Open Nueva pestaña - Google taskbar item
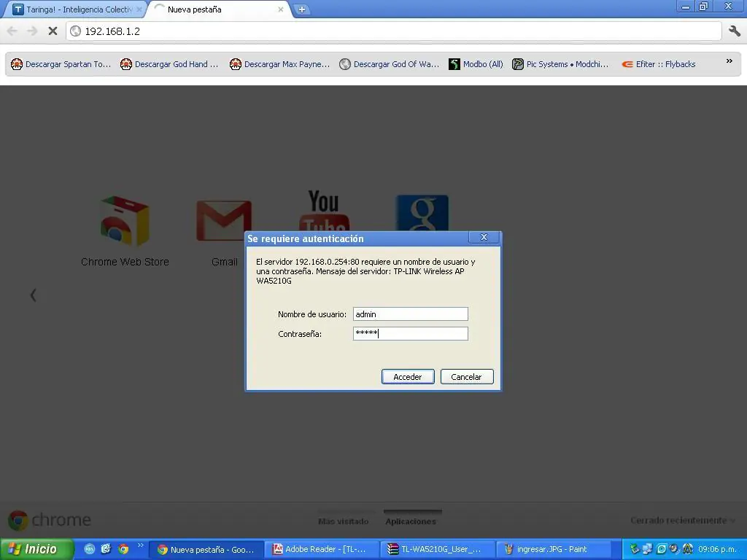Image resolution: width=747 pixels, height=560 pixels. pos(206,550)
